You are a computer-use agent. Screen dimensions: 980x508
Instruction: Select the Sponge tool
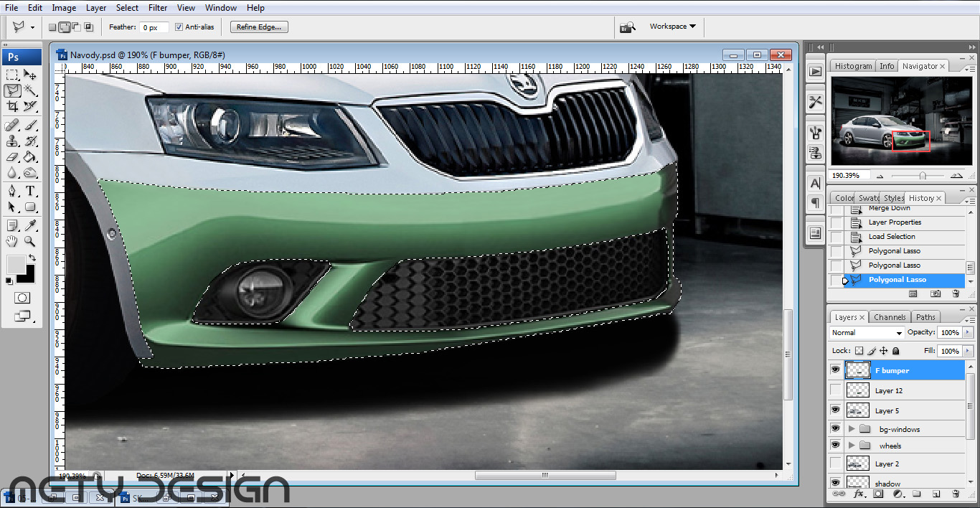[x=30, y=173]
